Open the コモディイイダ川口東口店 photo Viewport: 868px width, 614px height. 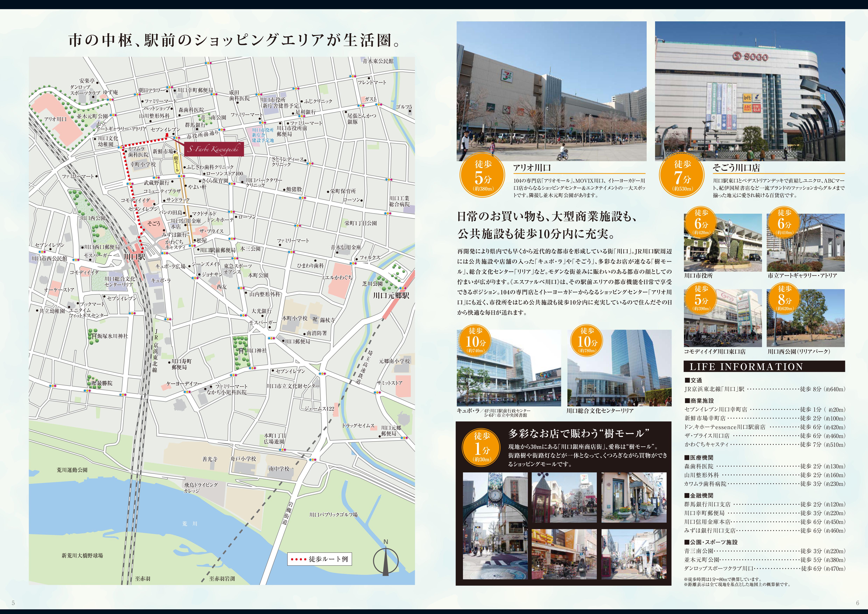tap(723, 318)
